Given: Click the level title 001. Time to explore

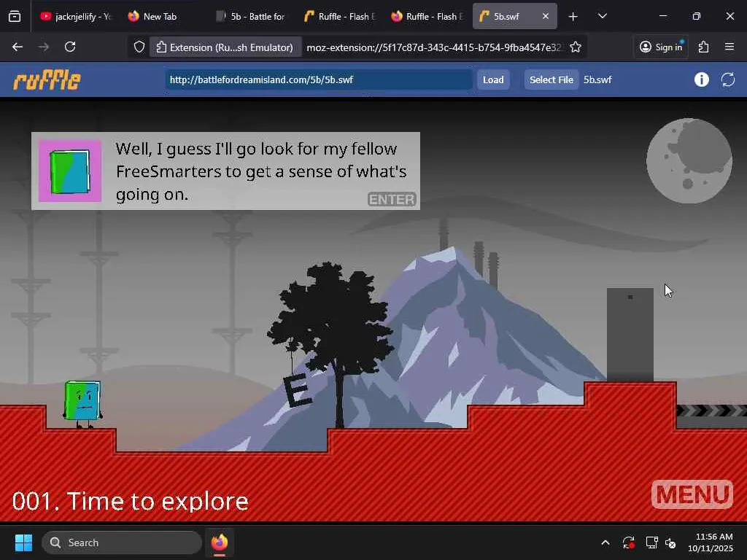Looking at the screenshot, I should 130,501.
